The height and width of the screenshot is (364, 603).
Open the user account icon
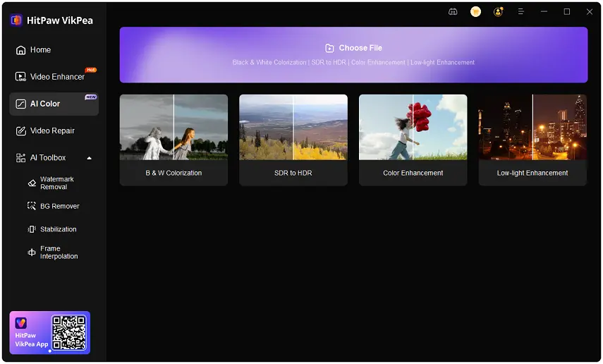499,12
